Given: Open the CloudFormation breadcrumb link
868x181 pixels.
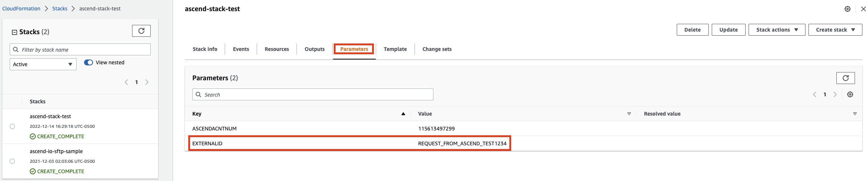Looking at the screenshot, I should 21,9.
